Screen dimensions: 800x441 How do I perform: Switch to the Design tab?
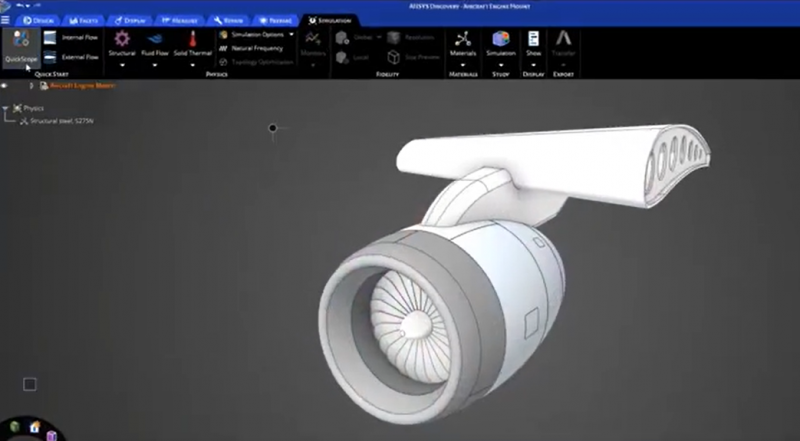click(37, 19)
